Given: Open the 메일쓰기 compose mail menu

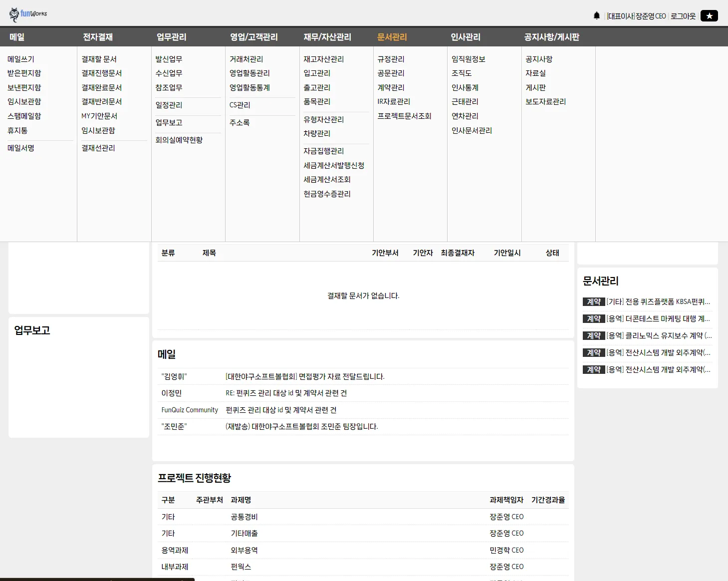Looking at the screenshot, I should click(20, 58).
